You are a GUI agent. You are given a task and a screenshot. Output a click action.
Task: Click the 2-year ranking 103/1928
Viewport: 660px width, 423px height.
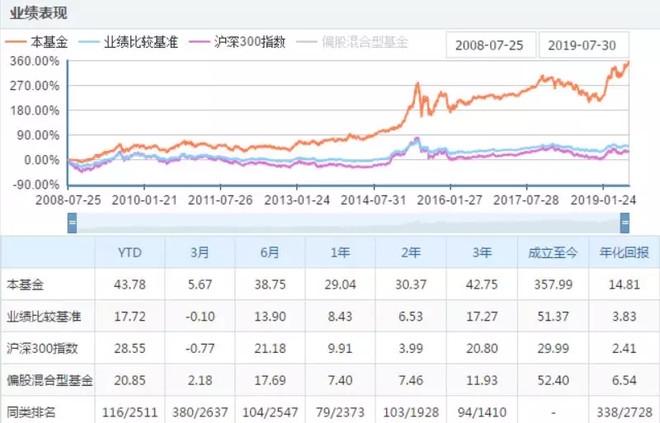click(411, 412)
